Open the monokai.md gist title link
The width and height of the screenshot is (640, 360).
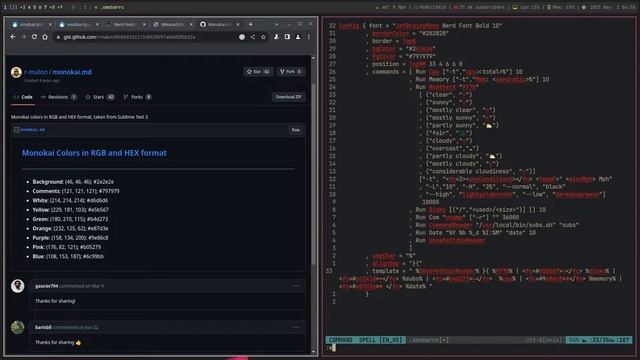[72, 72]
